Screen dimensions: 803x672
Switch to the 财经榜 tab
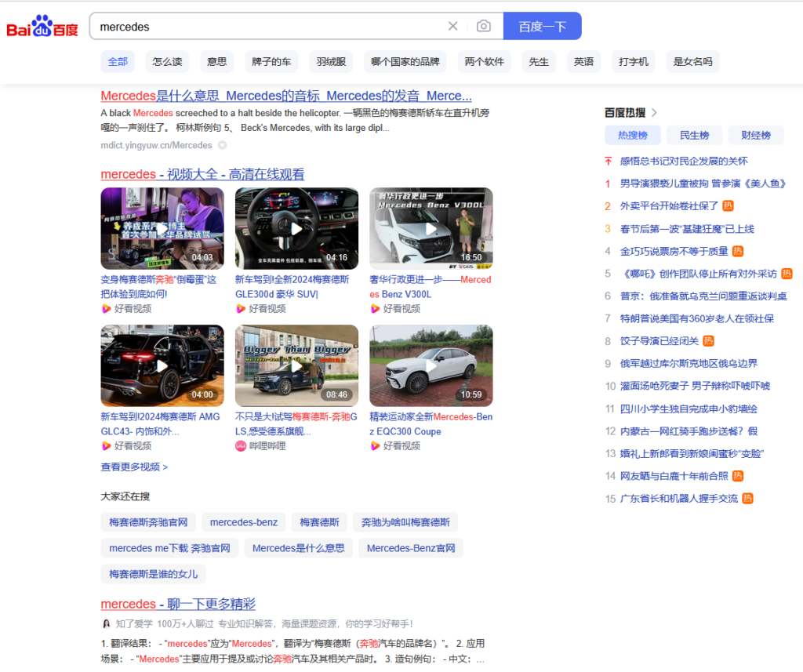[x=755, y=135]
